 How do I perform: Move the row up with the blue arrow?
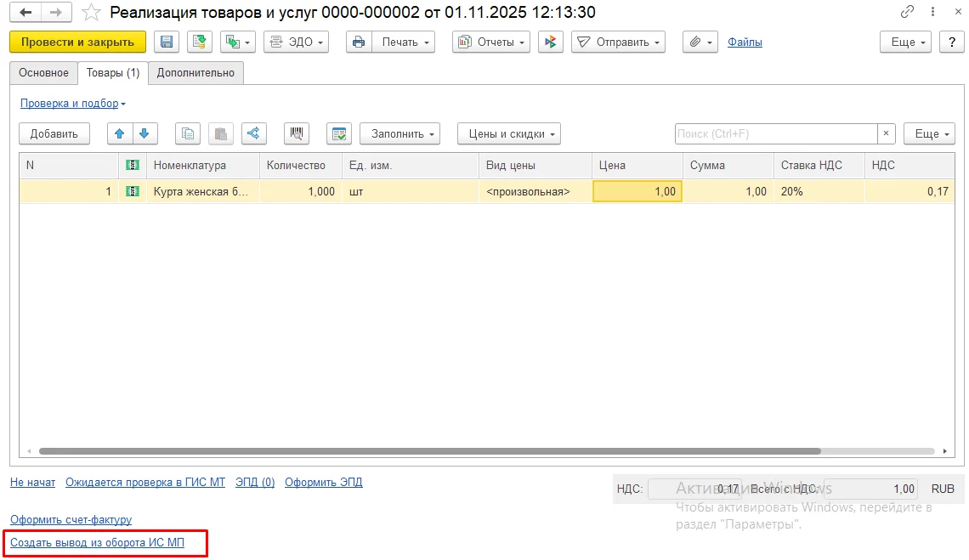[x=119, y=133]
